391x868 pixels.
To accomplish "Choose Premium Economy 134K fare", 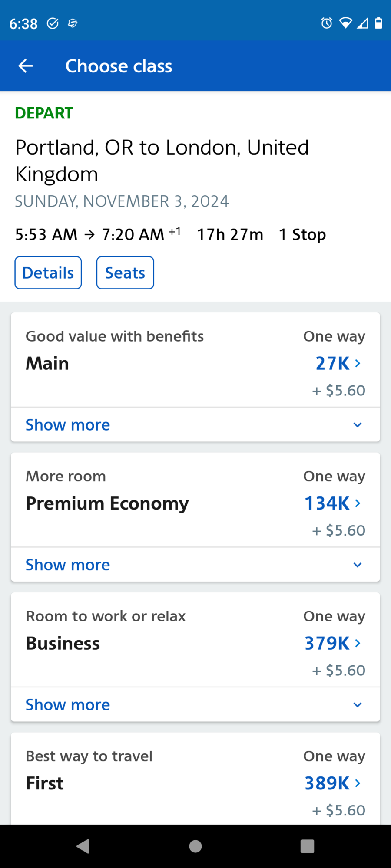I will 332,503.
